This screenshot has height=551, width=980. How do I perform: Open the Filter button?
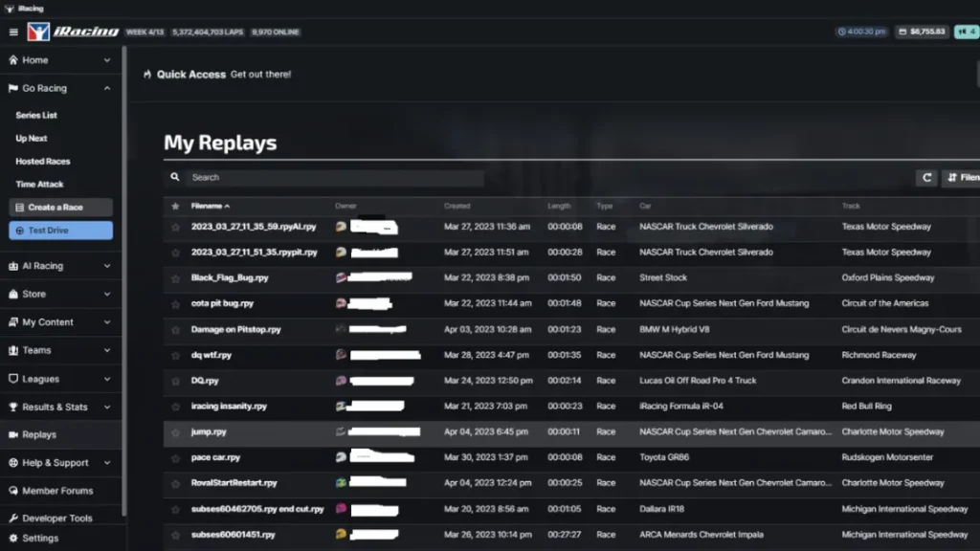962,177
